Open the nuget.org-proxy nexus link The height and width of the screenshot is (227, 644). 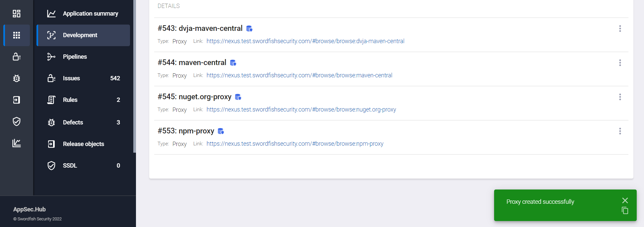click(301, 110)
